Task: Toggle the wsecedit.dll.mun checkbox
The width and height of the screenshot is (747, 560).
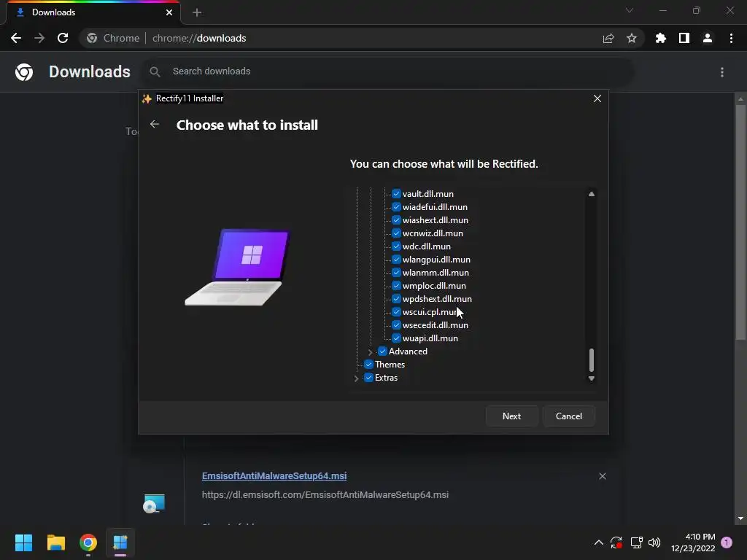Action: click(x=396, y=325)
